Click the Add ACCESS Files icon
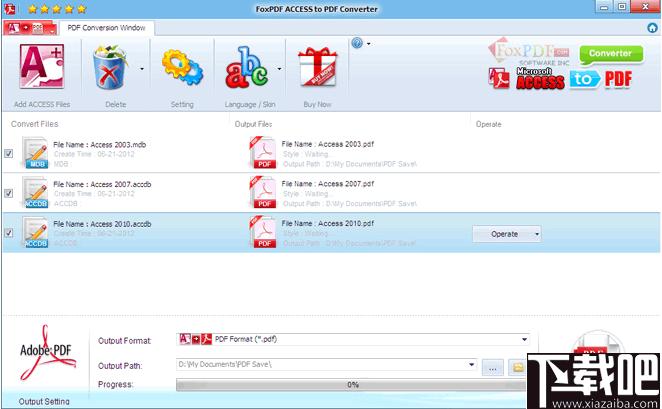Viewport: 662px width, 409px height. coord(41,67)
